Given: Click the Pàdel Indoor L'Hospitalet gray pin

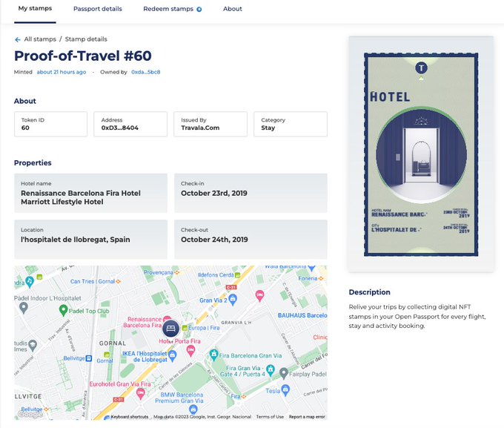Looking at the screenshot, I should tap(24, 308).
